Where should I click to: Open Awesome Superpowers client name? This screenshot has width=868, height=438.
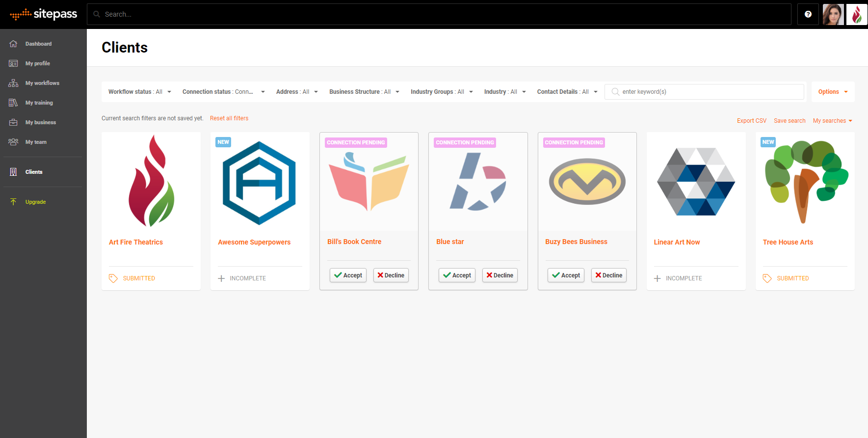point(254,242)
